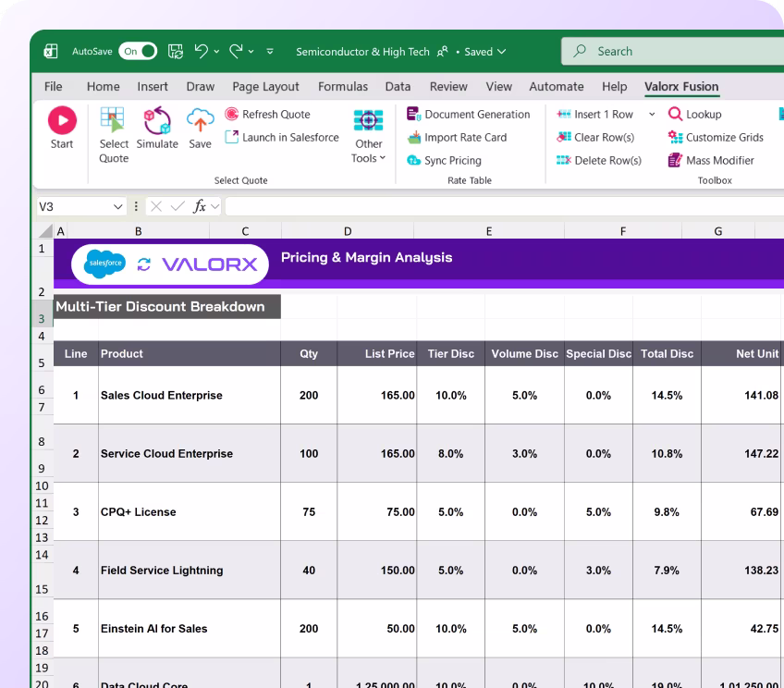The height and width of the screenshot is (688, 784).
Task: Open Customize Quick Access Toolbar dropdown
Action: (270, 52)
